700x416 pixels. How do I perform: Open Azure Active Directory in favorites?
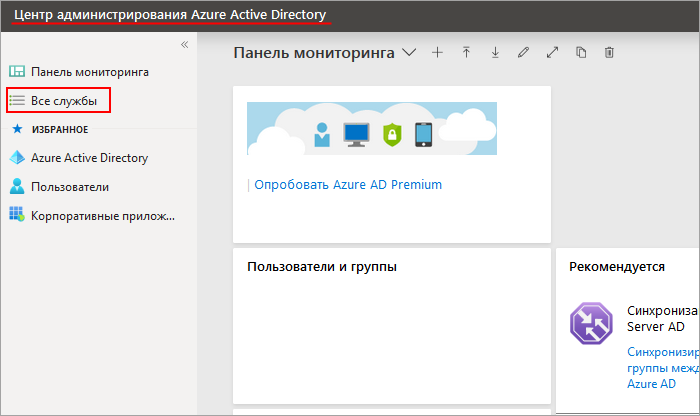89,158
